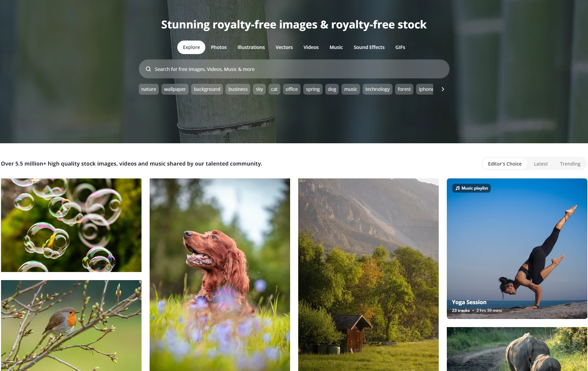
Task: Switch feed to Latest
Action: [x=541, y=164]
